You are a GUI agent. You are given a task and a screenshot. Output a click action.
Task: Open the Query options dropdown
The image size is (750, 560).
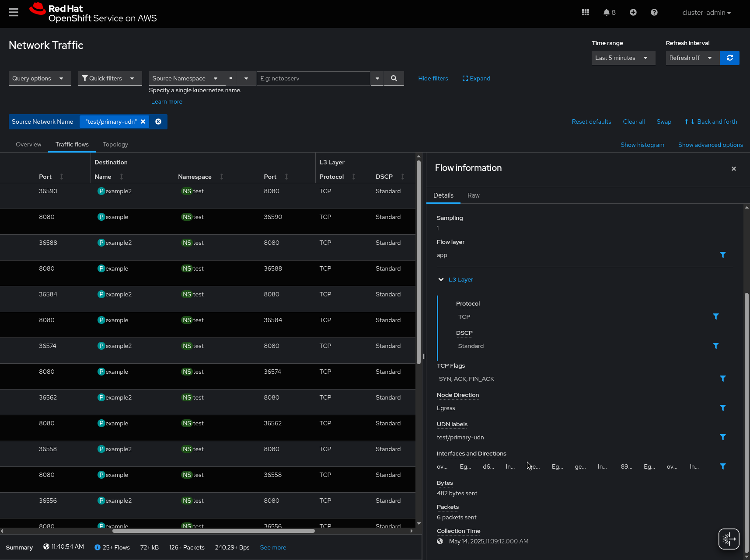(39, 78)
